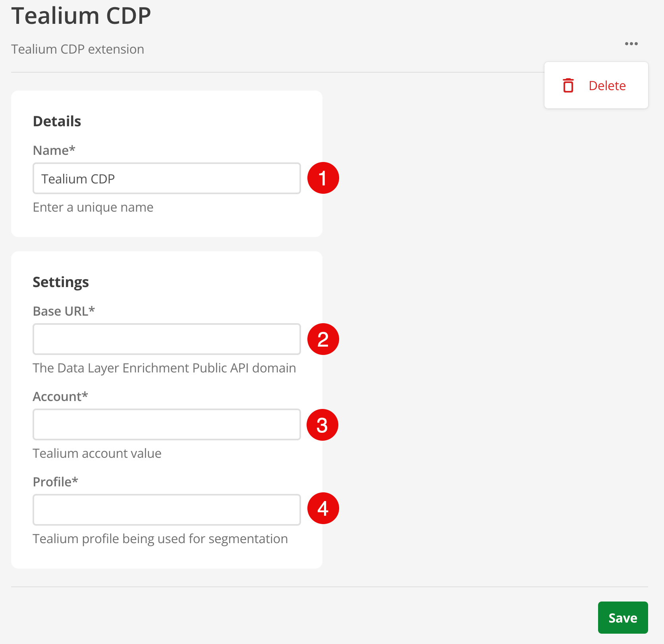Click the Base URL* field label
This screenshot has height=644, width=664.
(64, 311)
